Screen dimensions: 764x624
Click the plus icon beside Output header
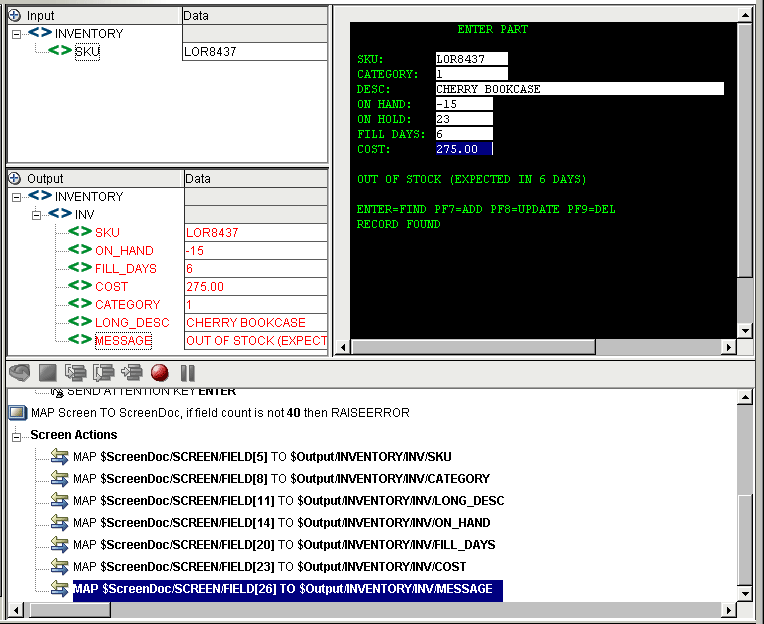(15, 179)
